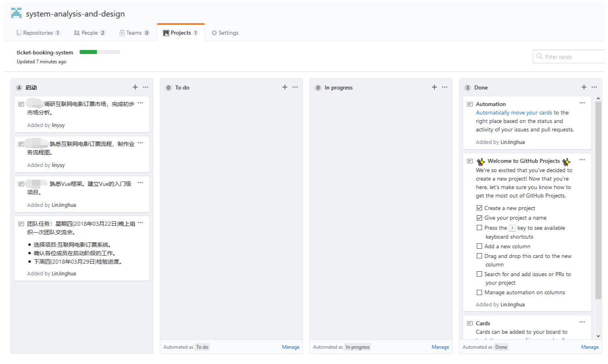Click the Done column scrollbar thumb
The height and width of the screenshot is (364, 608).
[x=598, y=200]
